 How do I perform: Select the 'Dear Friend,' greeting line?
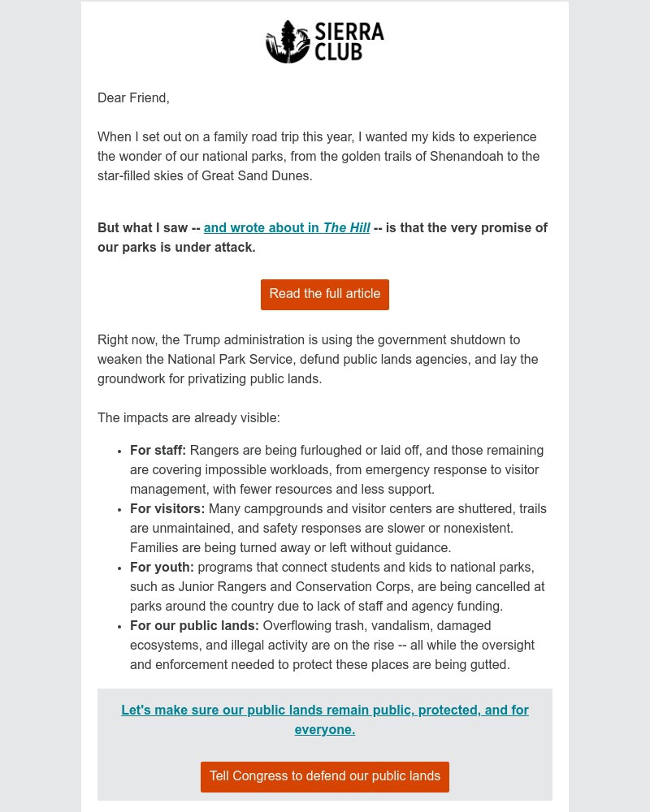133,98
